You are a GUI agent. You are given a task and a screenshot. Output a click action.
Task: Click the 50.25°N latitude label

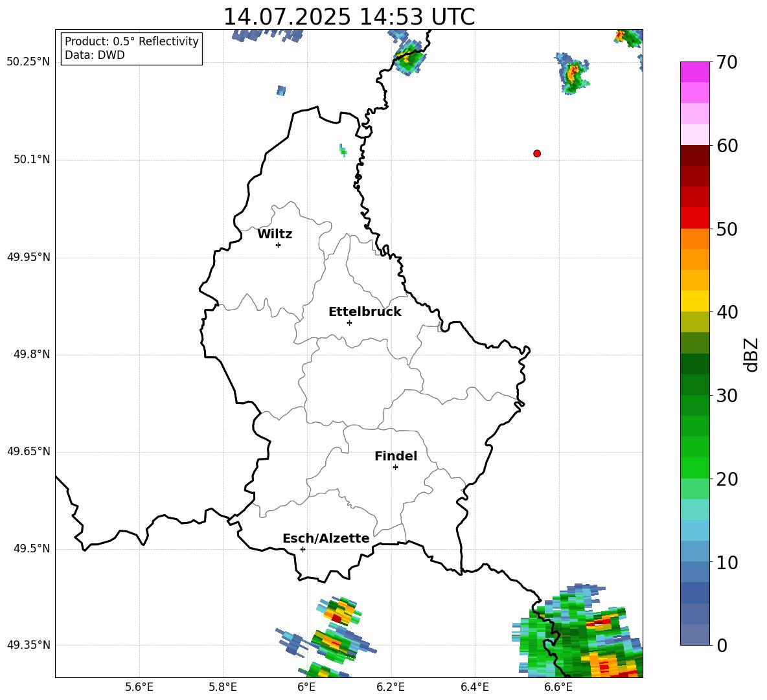click(29, 62)
